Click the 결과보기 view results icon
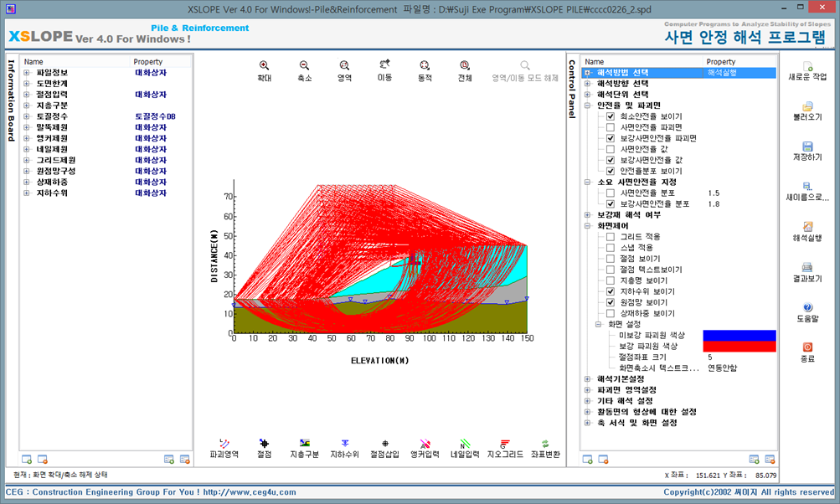This screenshot has height=504, width=840. 807,267
